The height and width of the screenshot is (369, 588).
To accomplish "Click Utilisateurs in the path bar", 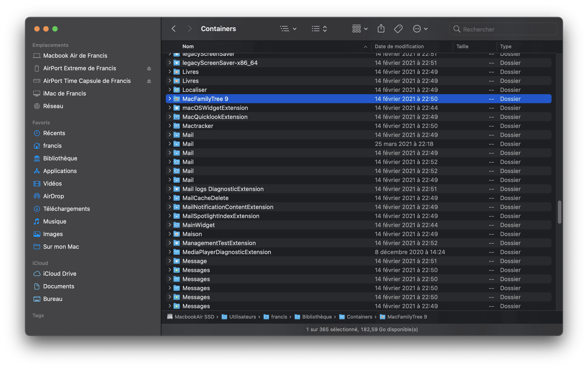I will [x=239, y=317].
